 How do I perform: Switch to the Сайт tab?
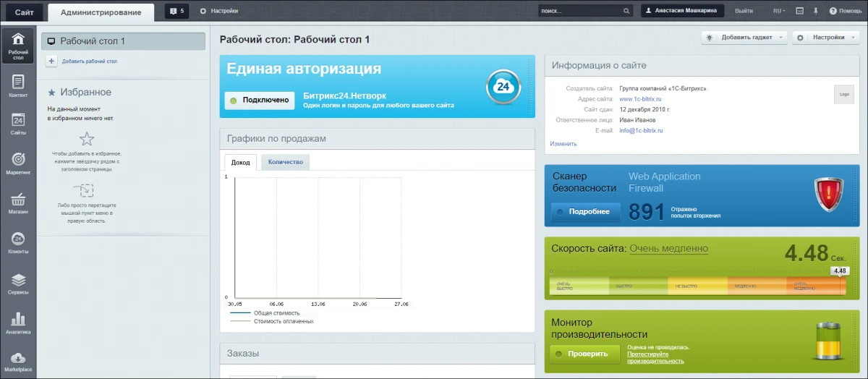tap(24, 12)
